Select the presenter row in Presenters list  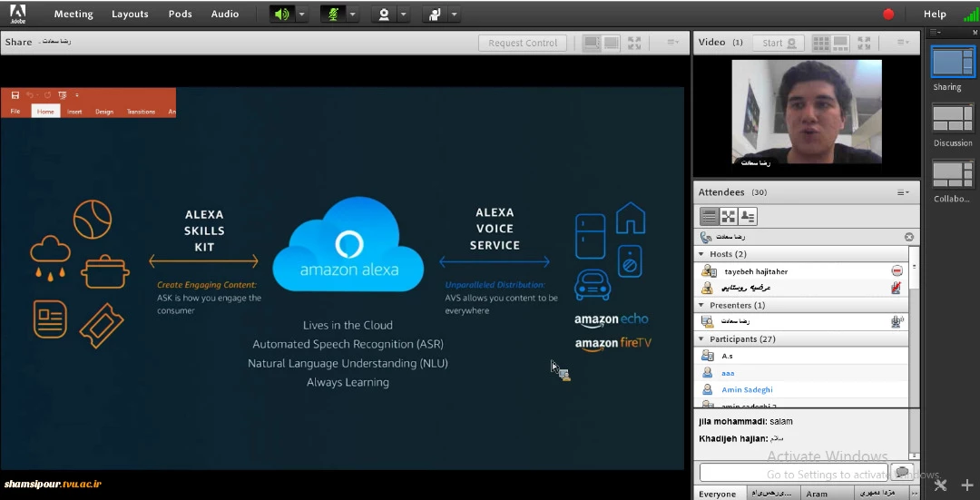[x=801, y=321]
